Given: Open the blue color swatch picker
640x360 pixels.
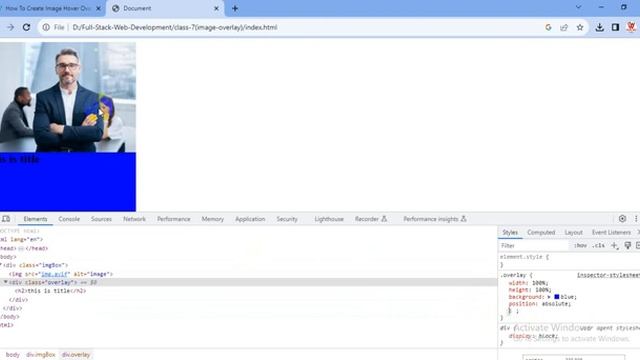Looking at the screenshot, I should point(557,297).
